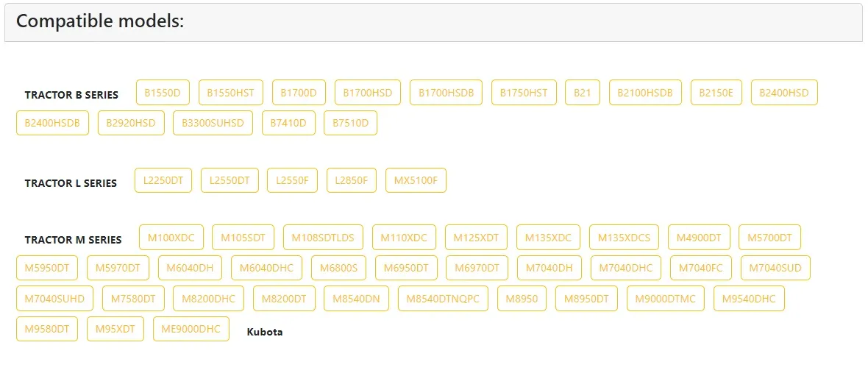
Task: Select the M7040SUD model button
Action: (775, 268)
